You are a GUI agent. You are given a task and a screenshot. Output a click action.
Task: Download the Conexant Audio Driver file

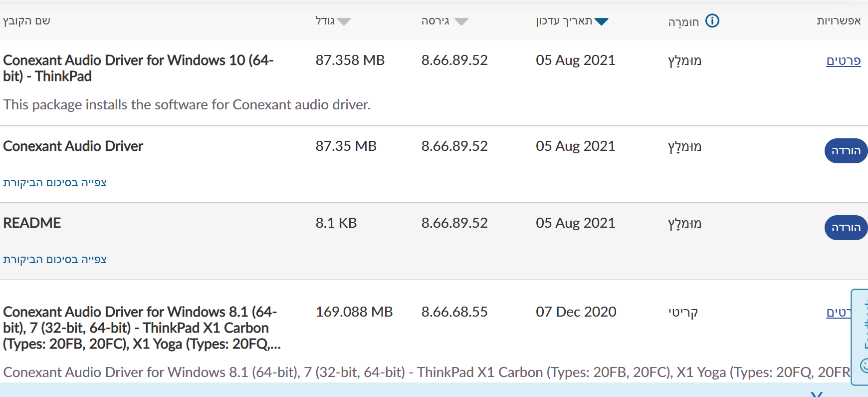coord(846,151)
